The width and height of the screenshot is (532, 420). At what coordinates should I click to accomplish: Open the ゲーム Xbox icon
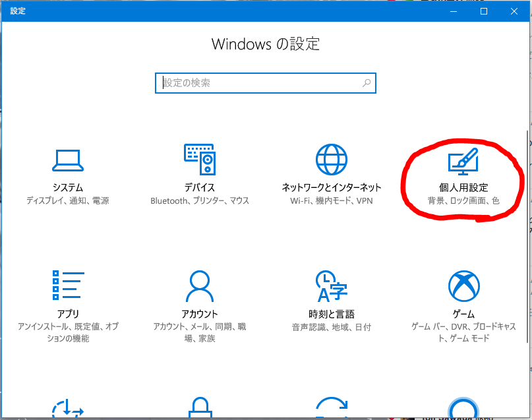click(x=464, y=286)
